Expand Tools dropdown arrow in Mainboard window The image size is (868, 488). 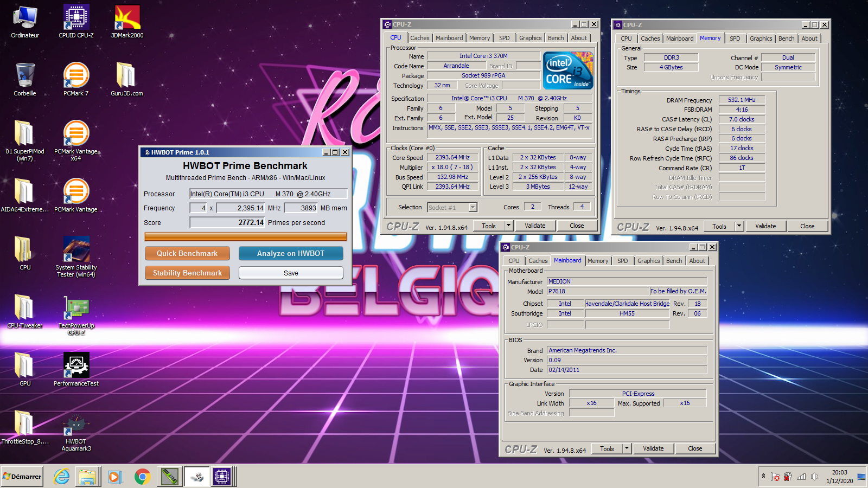point(627,448)
